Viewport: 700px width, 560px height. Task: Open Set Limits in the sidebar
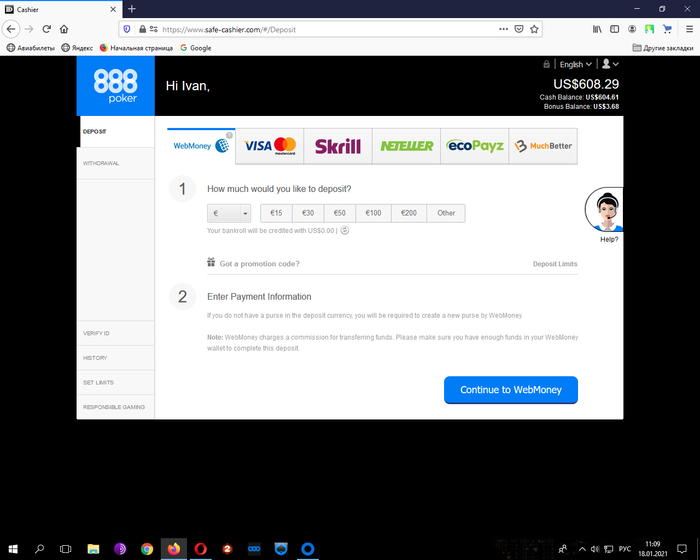(116, 382)
